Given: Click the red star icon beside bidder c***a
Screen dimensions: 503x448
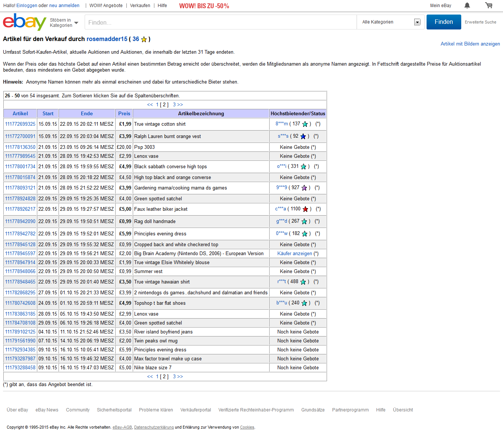Looking at the screenshot, I should [x=305, y=209].
